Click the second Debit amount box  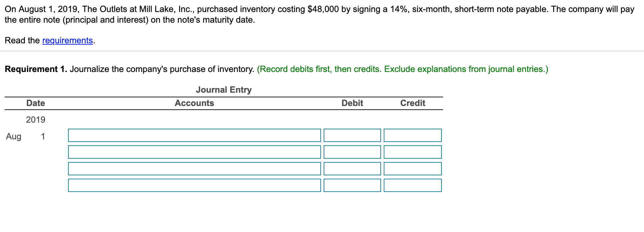click(x=352, y=152)
